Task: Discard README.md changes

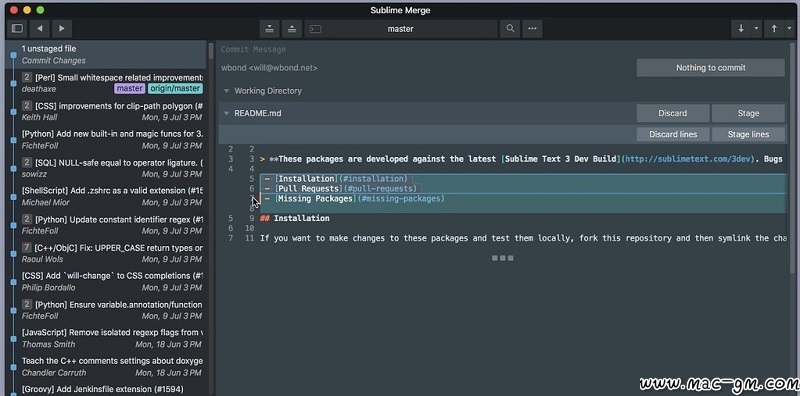Action: [672, 113]
